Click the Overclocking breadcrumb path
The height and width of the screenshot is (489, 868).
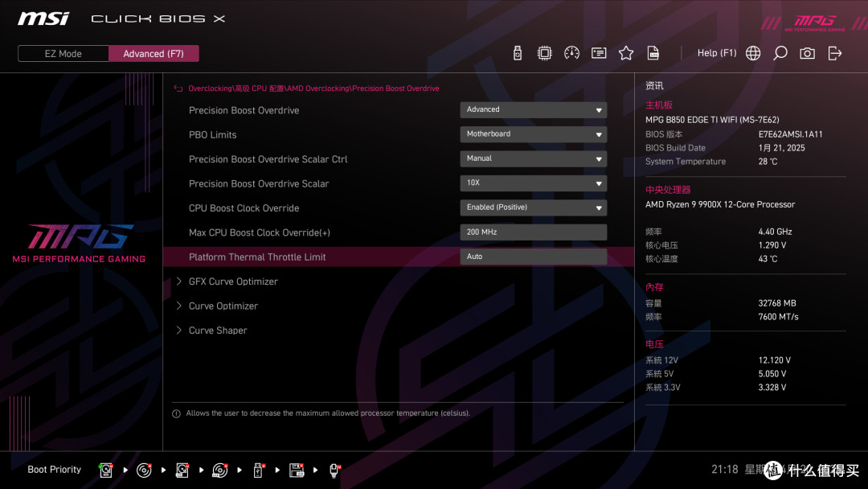pyautogui.click(x=313, y=88)
